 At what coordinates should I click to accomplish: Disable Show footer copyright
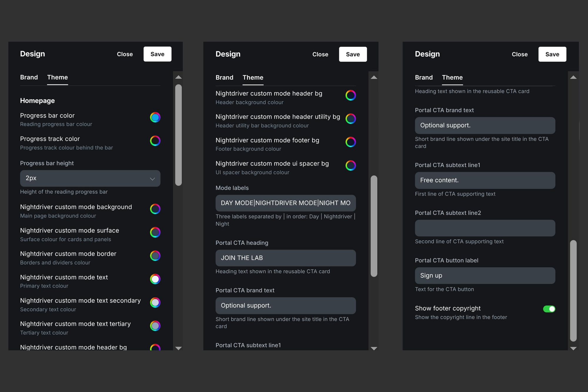[x=549, y=309]
